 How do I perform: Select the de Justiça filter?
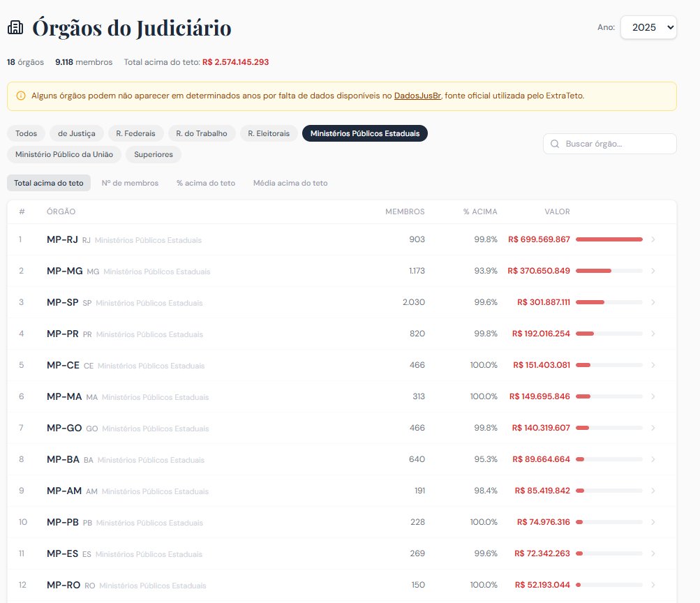(x=76, y=133)
